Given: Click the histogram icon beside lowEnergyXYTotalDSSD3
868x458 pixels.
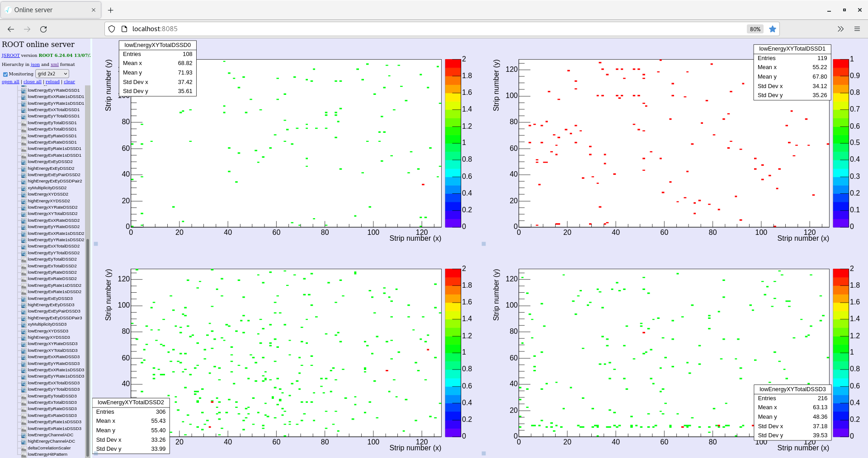Looking at the screenshot, I should click(24, 351).
